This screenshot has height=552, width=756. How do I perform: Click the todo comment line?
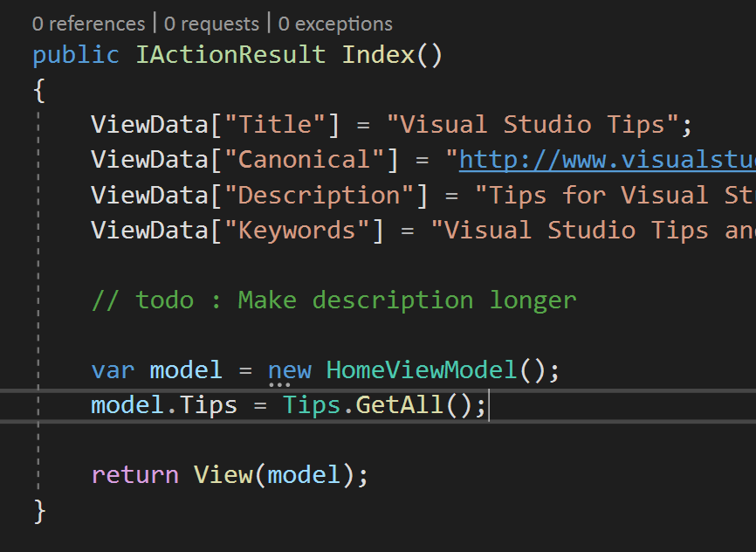tap(333, 300)
